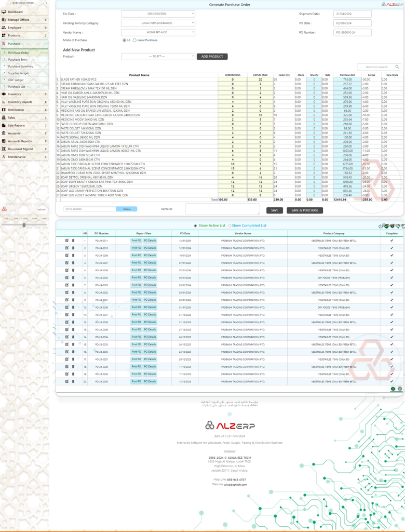The image size is (405, 532).
Task: Select Show Completed List radio
Action: click(230, 225)
